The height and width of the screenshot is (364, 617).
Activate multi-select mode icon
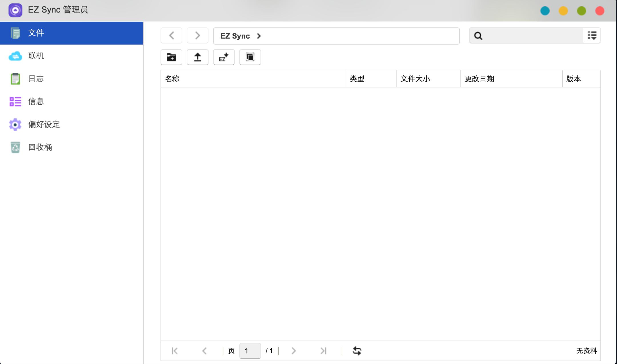coord(250,57)
